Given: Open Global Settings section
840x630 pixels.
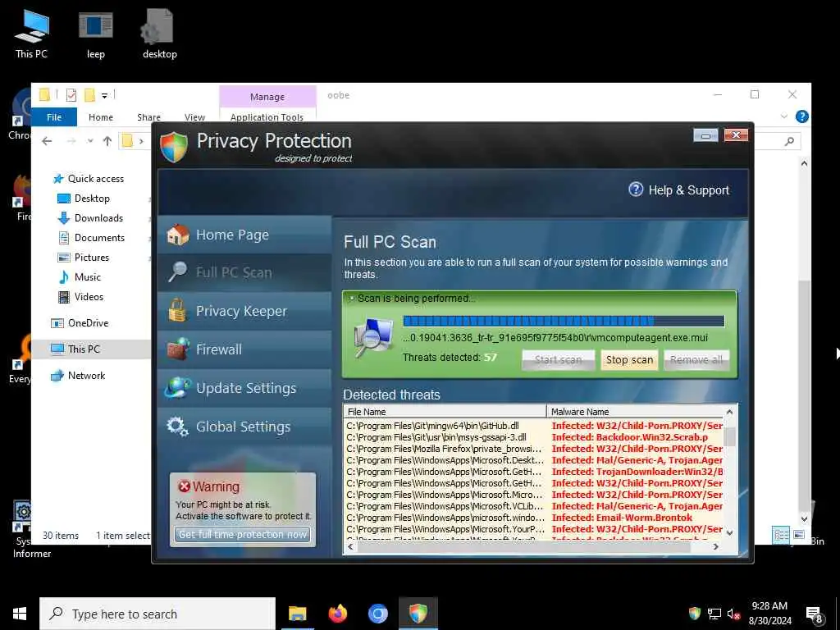Looking at the screenshot, I should tap(244, 427).
